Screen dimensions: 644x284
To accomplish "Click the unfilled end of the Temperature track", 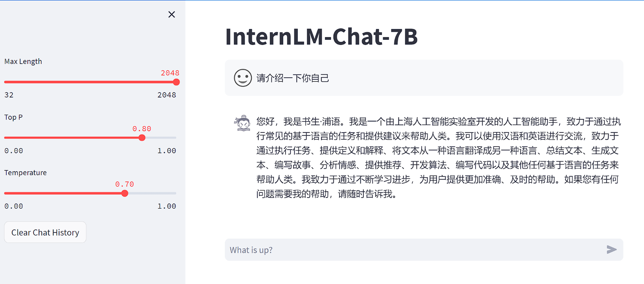I will click(x=163, y=193).
